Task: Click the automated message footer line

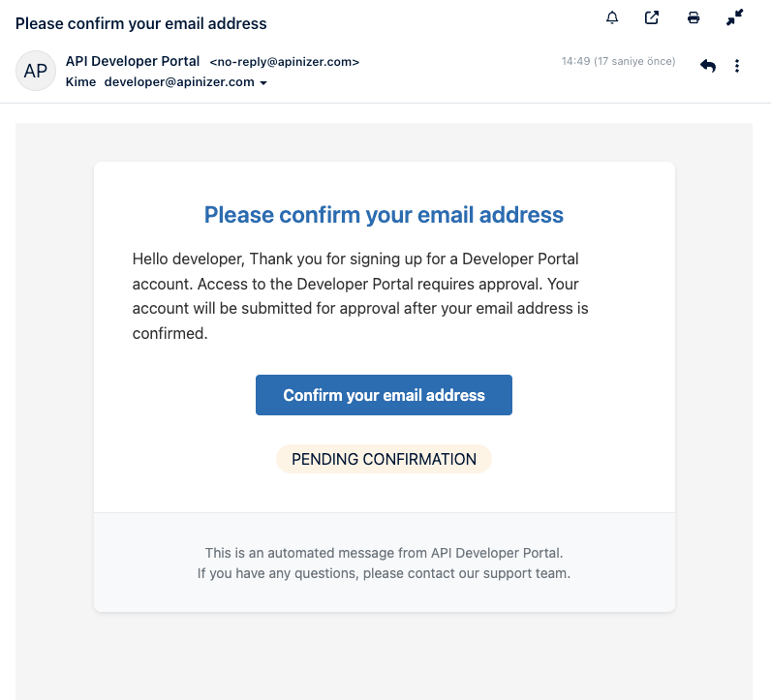Action: pos(384,553)
